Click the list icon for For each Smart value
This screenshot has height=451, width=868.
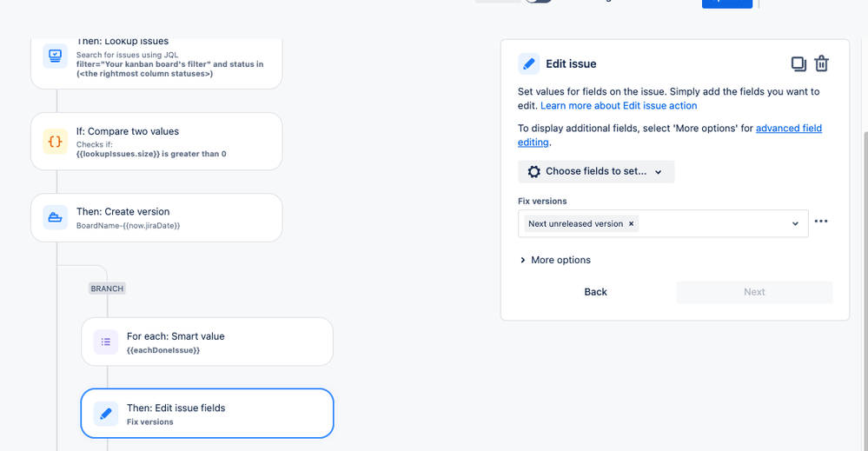(x=106, y=342)
